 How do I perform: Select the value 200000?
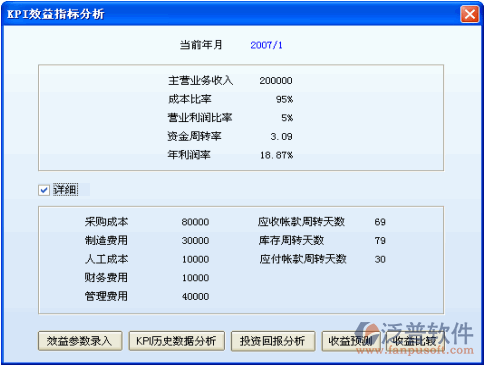click(x=276, y=81)
